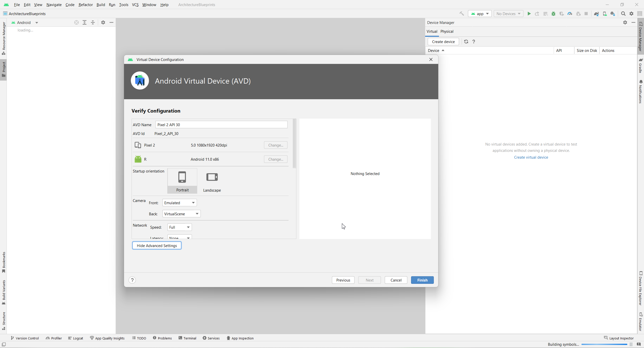644x348 pixels.
Task: Open the Front camera dropdown
Action: point(179,203)
